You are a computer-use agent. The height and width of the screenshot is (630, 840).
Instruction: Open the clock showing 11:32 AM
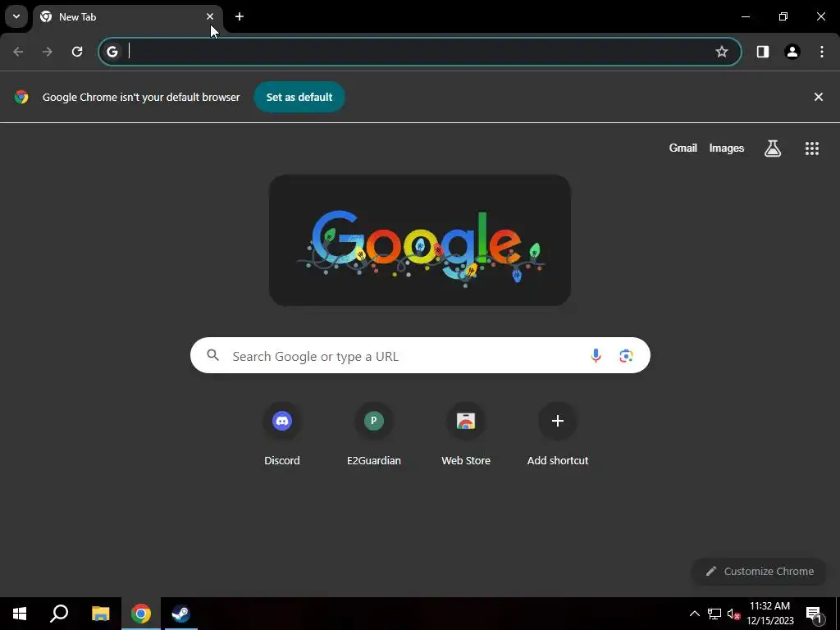point(769,614)
